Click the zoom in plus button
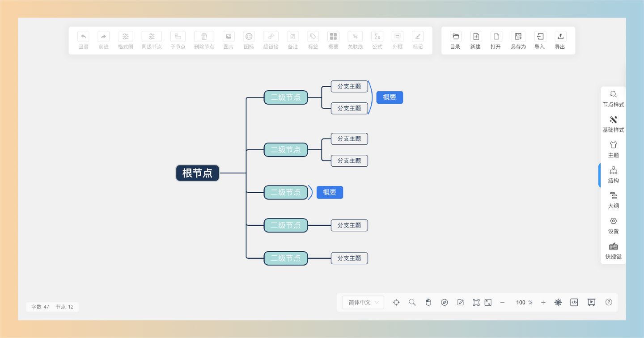Image resolution: width=644 pixels, height=338 pixels. [543, 303]
